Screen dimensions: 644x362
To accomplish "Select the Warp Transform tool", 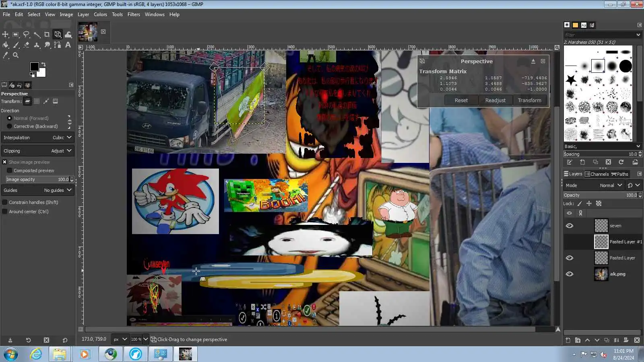I will click(68, 35).
